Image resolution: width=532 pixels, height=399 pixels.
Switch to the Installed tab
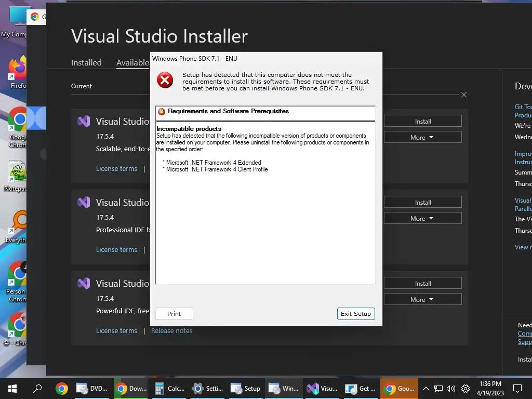86,63
